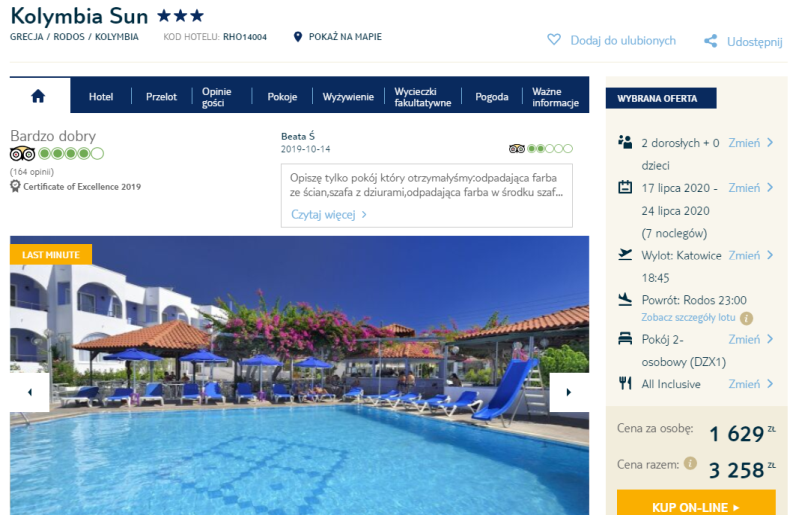
Task: Click the map pin icon
Action: click(x=298, y=37)
